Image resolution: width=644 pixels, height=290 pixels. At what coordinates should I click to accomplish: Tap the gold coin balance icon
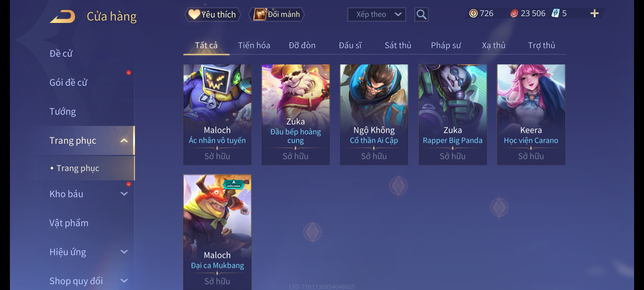tap(473, 13)
